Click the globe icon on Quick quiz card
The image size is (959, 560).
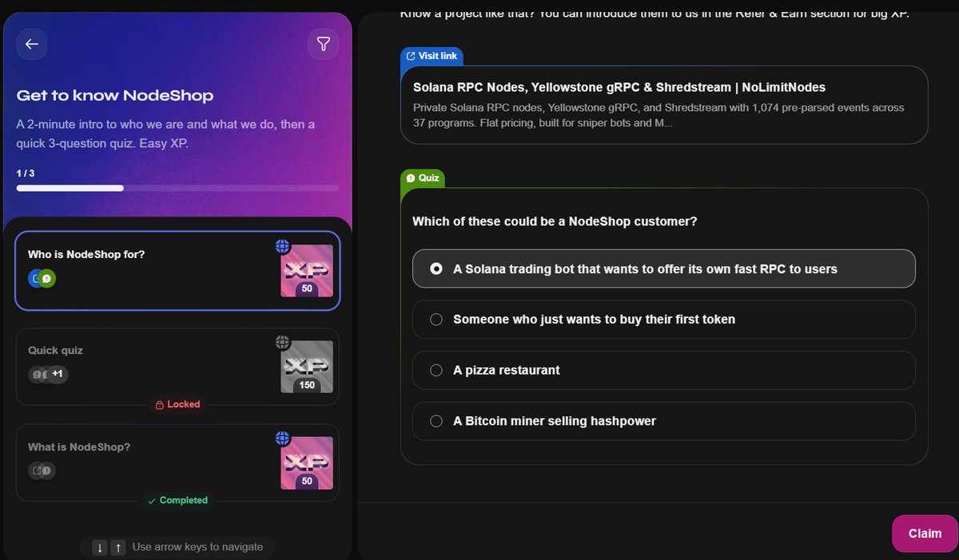282,342
